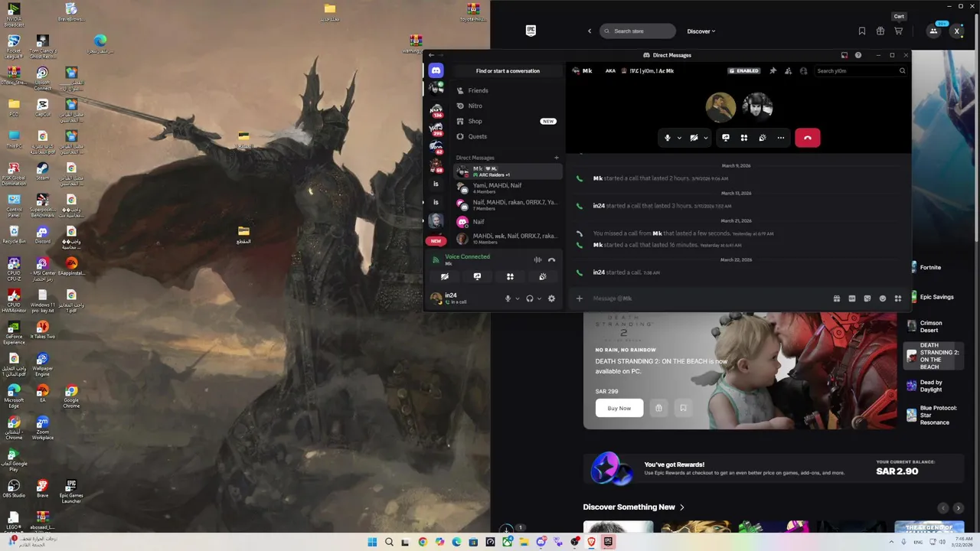This screenshot has height=551, width=980.
Task: Open soundboard in the voice panel
Action: [x=542, y=277]
